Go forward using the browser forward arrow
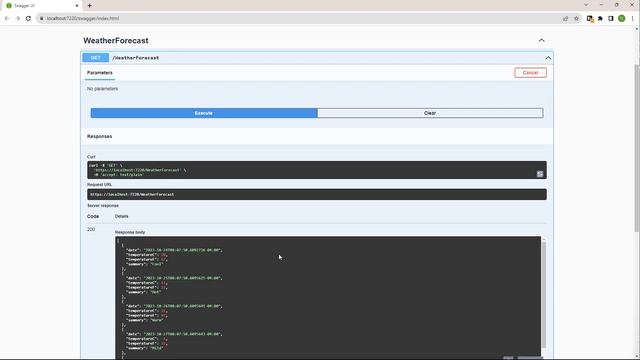Screen dimensions: 640x360 [x=18, y=18]
